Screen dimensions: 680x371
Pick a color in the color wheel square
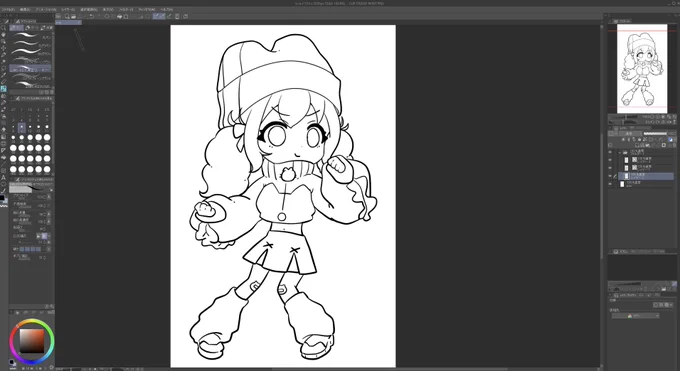32,341
